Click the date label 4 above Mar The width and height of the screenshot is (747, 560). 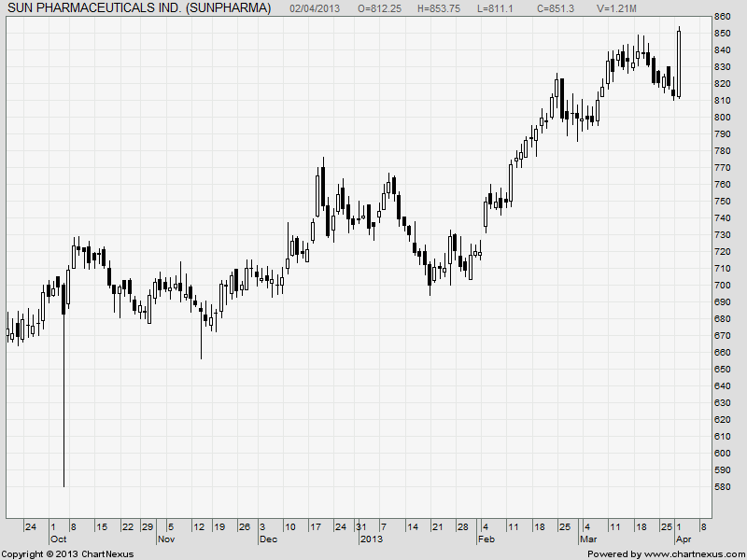587,527
